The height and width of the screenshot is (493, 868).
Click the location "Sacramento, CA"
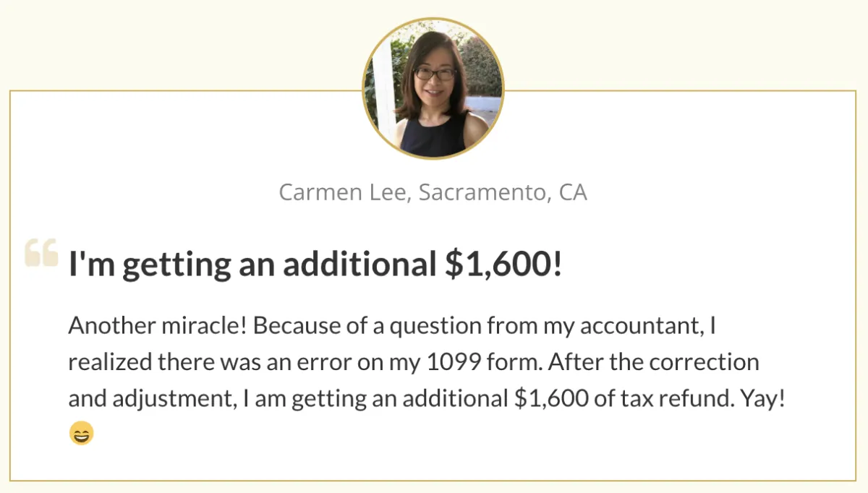pos(503,193)
